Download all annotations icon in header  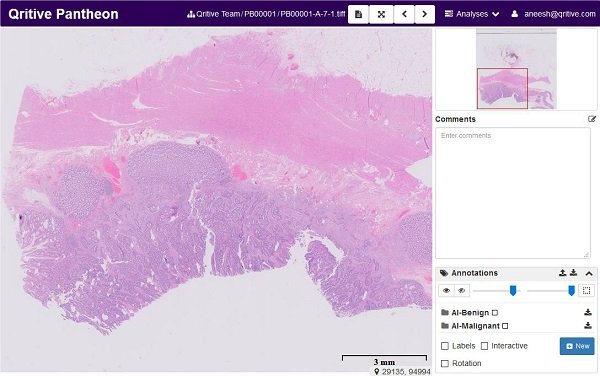(x=573, y=273)
